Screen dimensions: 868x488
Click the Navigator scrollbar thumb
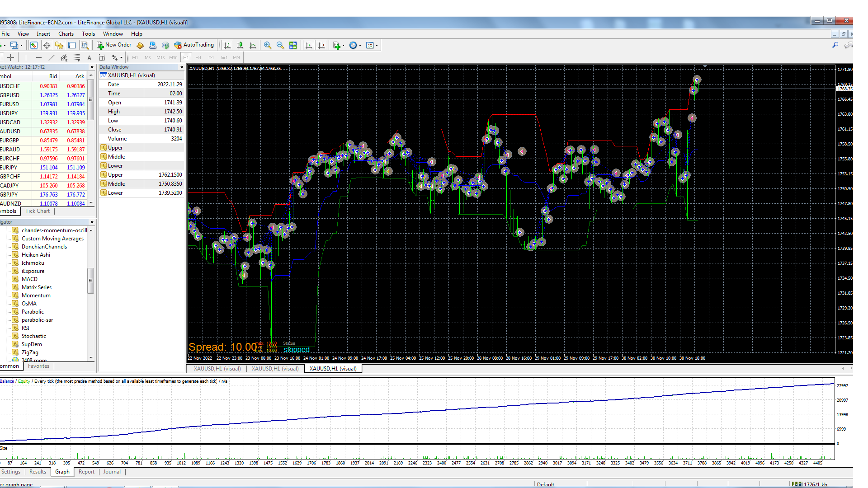click(x=91, y=280)
